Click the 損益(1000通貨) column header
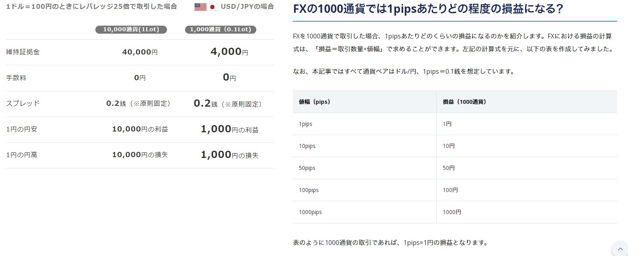Screen dimensions: 644x267 464,102
